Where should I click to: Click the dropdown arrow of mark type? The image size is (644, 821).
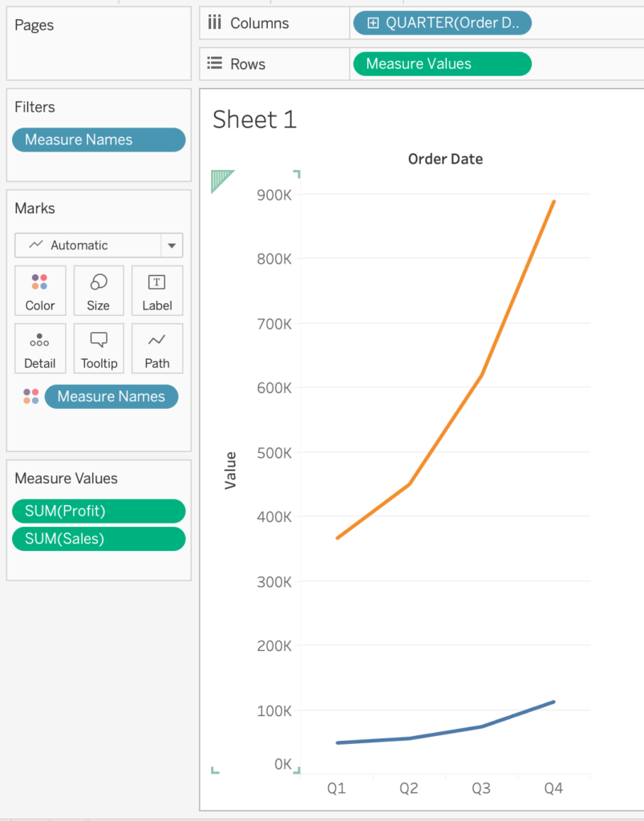[x=172, y=245]
